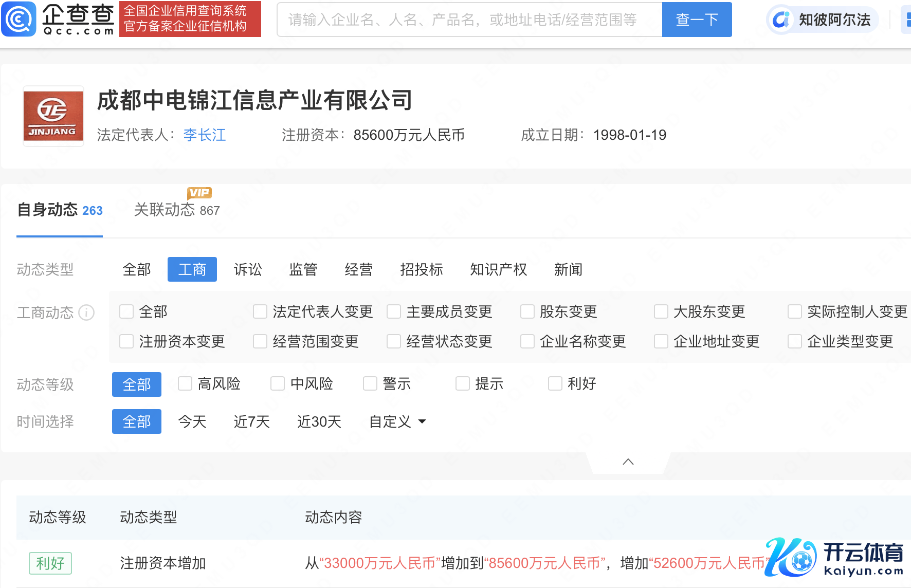Click the JINJIANG company logo thumbnail

tap(53, 116)
